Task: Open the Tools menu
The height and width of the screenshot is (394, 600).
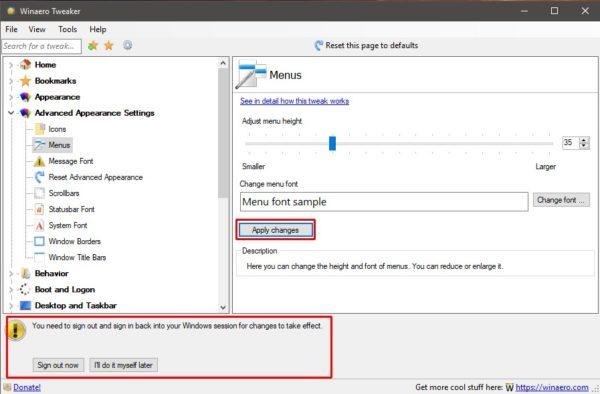Action: click(67, 29)
